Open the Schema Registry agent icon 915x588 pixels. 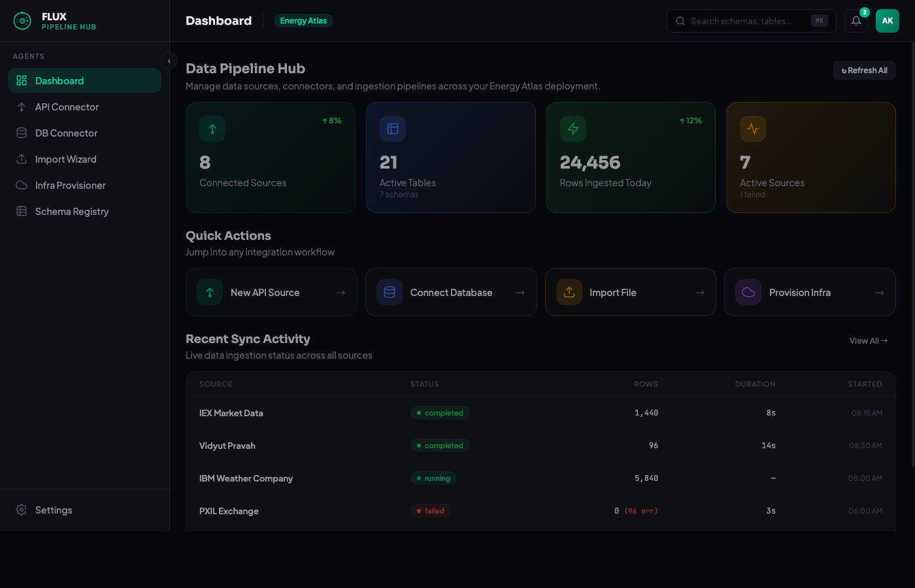click(22, 211)
